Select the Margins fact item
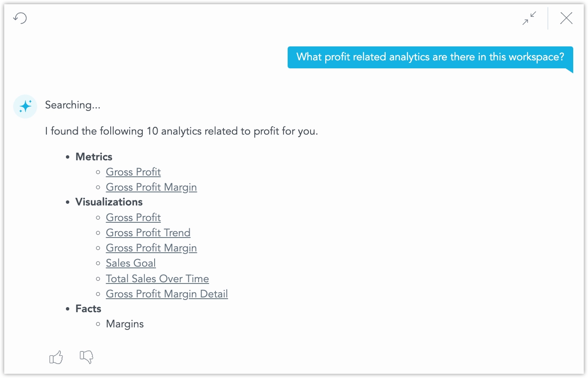The image size is (588, 378). point(125,324)
